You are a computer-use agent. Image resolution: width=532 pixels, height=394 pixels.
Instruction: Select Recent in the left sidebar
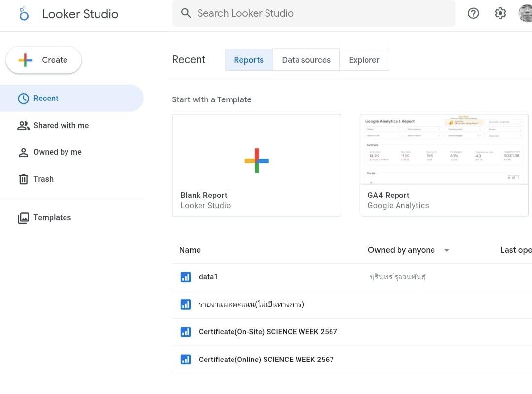46,98
